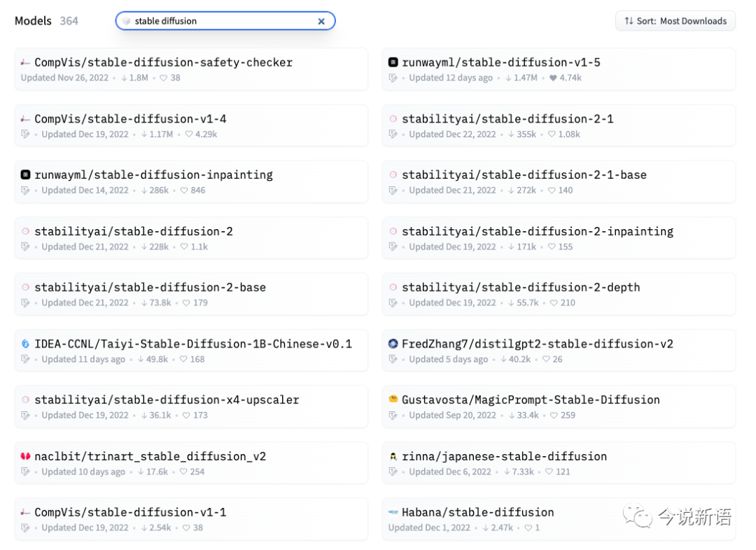Click the task tag icon on Gustavosta/MagicPrompt-Stable-Diffusion
This screenshot has height=550, width=756.
393,415
